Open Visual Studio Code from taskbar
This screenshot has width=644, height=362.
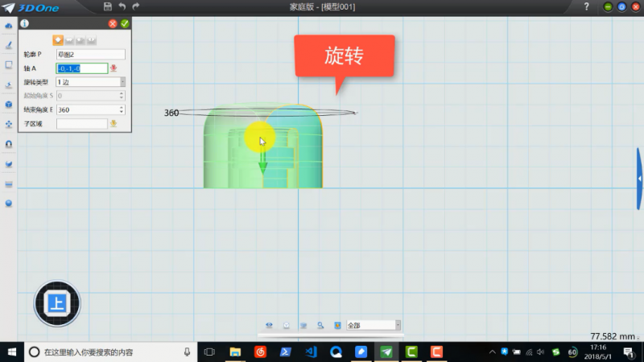[x=311, y=352]
